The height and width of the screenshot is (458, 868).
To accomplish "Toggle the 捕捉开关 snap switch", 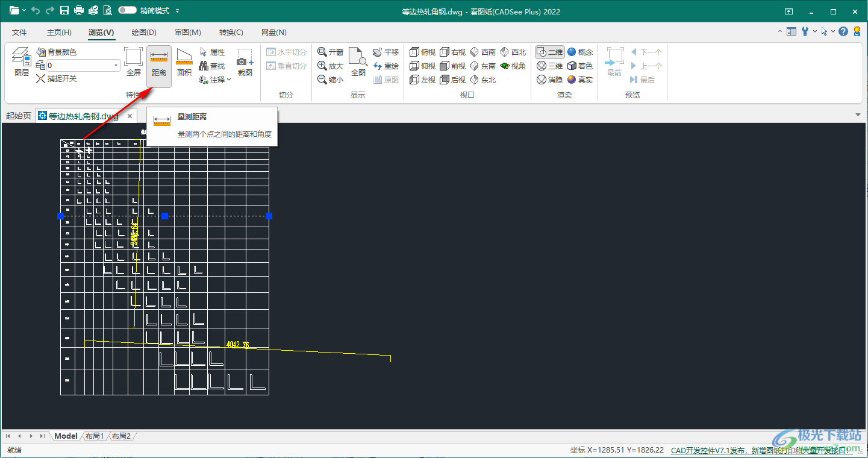I will [56, 79].
